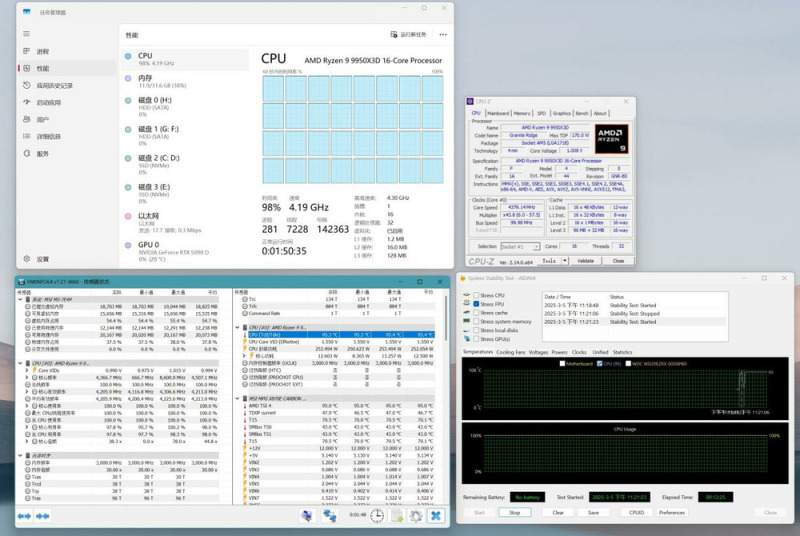This screenshot has width=800, height=536.
Task: Click the Save button in AIDA64
Action: (593, 512)
